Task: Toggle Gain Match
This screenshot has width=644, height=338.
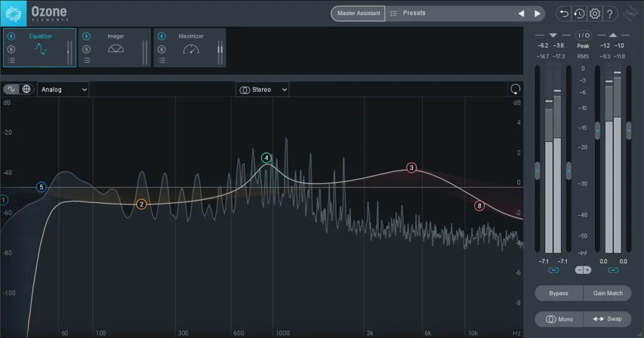Action: tap(608, 293)
